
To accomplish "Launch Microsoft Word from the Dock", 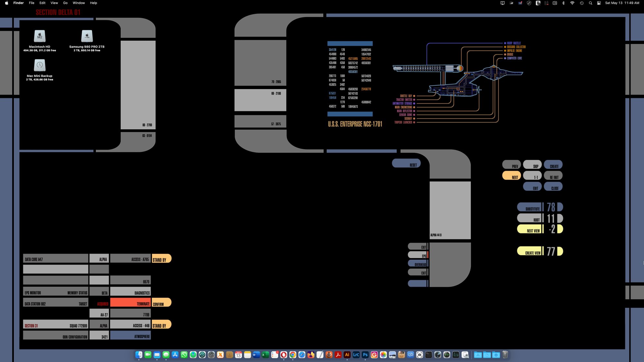I will tap(256, 355).
